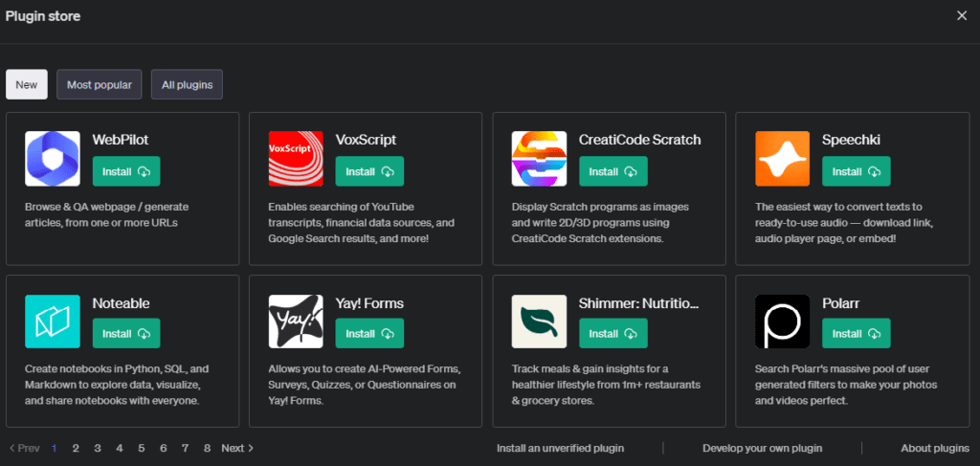The width and height of the screenshot is (980, 466).
Task: Show the All plugins tab
Action: [187, 84]
